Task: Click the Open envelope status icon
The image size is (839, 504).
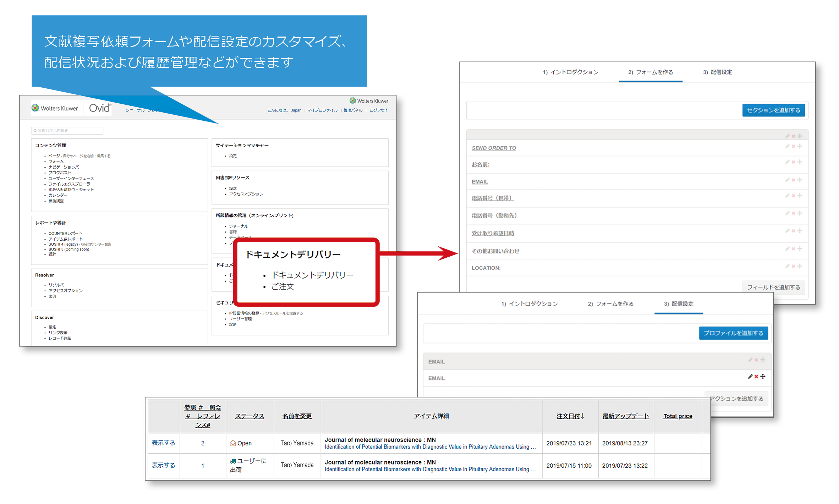Action: coord(233,443)
